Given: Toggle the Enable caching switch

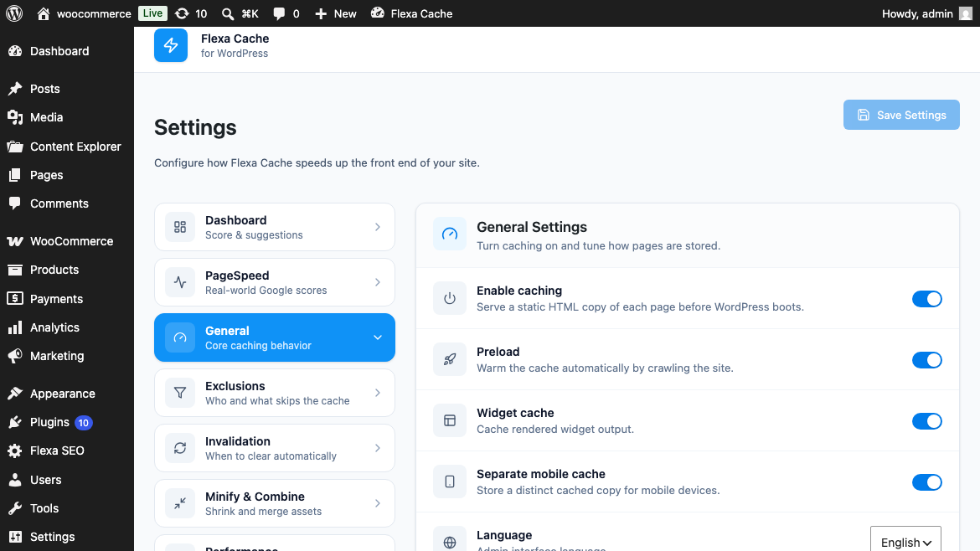Looking at the screenshot, I should point(927,299).
